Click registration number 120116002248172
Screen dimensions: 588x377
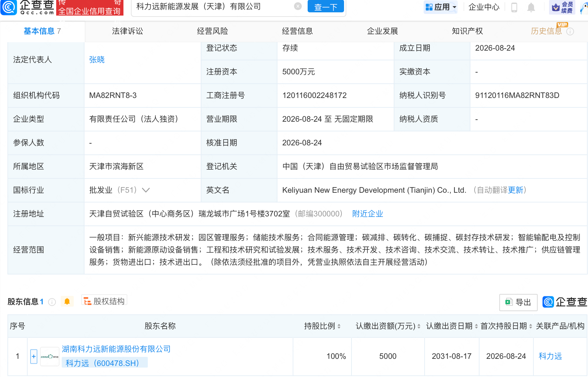pyautogui.click(x=314, y=95)
